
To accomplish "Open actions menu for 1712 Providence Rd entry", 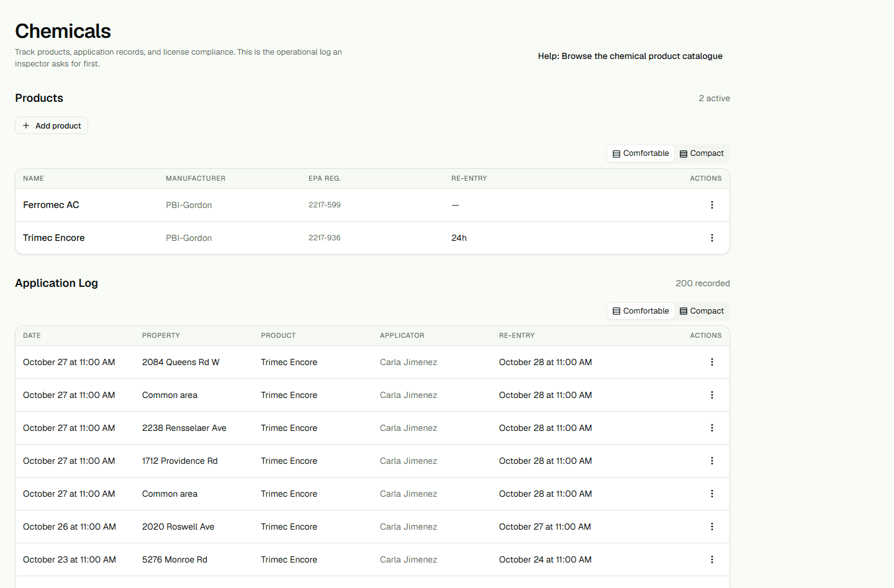I will (x=711, y=461).
